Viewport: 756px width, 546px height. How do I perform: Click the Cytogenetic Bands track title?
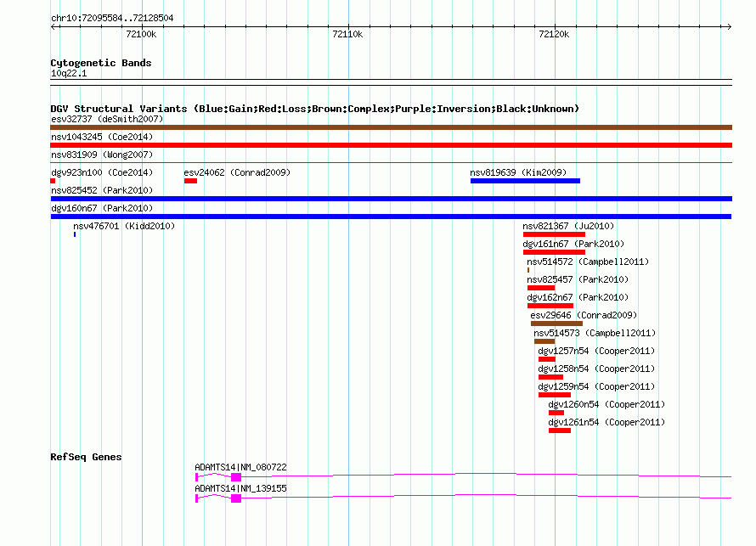[101, 63]
